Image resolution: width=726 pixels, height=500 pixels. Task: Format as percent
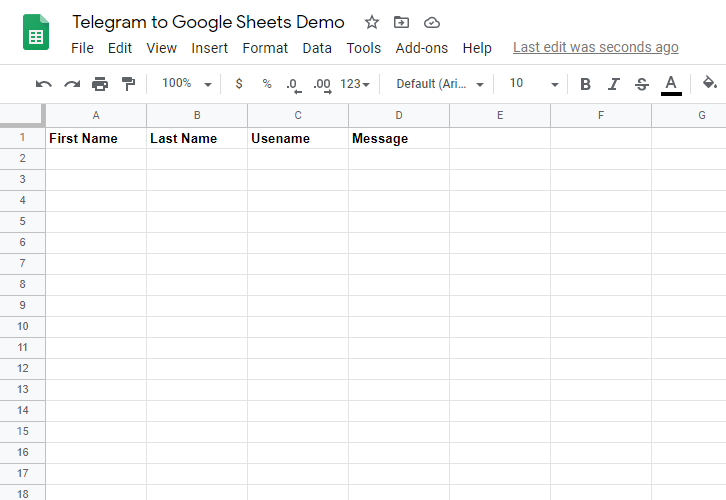click(x=267, y=84)
